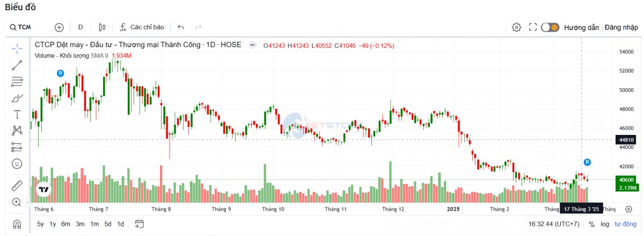
Task: Click the D marker near March 2025
Action: pyautogui.click(x=587, y=162)
